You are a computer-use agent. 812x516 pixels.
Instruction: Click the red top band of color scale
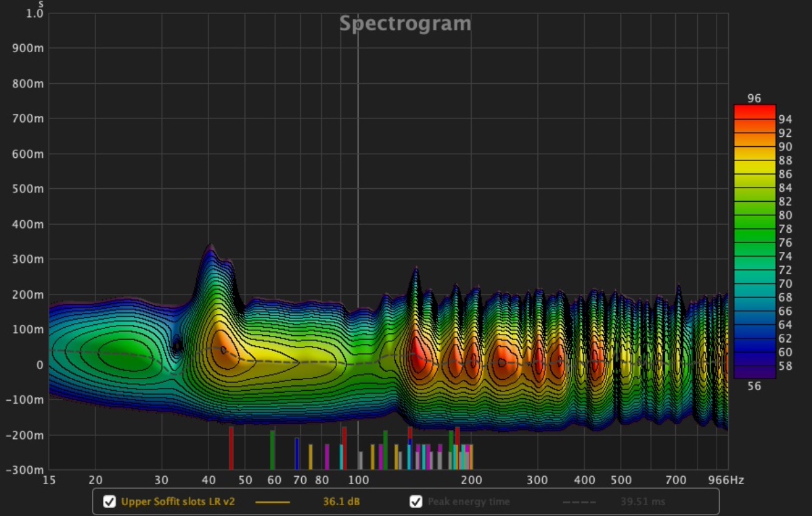point(754,112)
